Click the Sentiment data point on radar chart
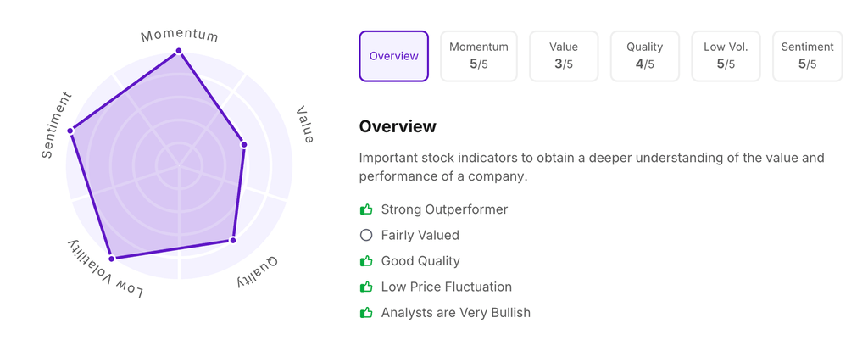The width and height of the screenshot is (868, 340). [x=70, y=131]
